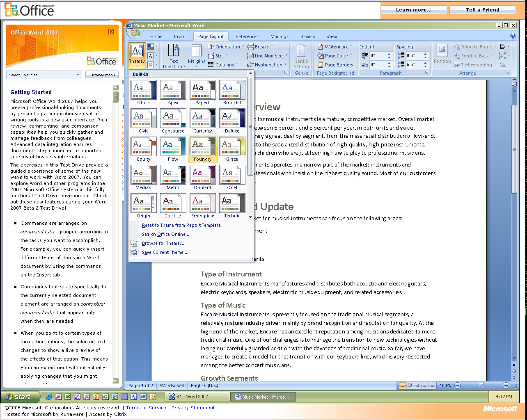Open the Orientation dropdown
Screen dimensions: 527x420
point(226,47)
